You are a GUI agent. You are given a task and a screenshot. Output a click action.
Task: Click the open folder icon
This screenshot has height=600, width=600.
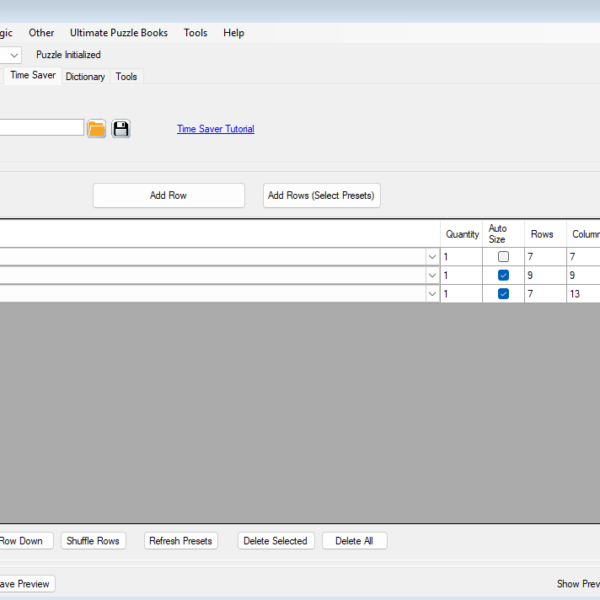[96, 129]
